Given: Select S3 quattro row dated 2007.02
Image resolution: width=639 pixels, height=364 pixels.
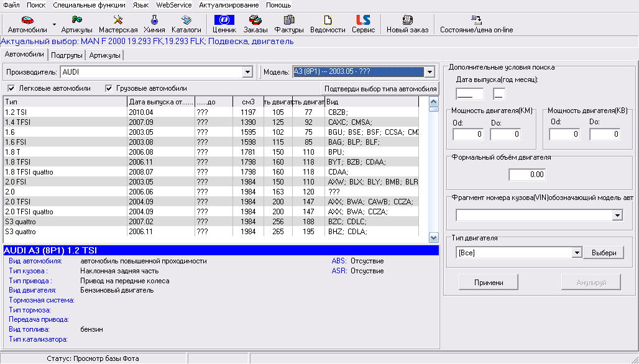Looking at the screenshot, I should [x=211, y=222].
